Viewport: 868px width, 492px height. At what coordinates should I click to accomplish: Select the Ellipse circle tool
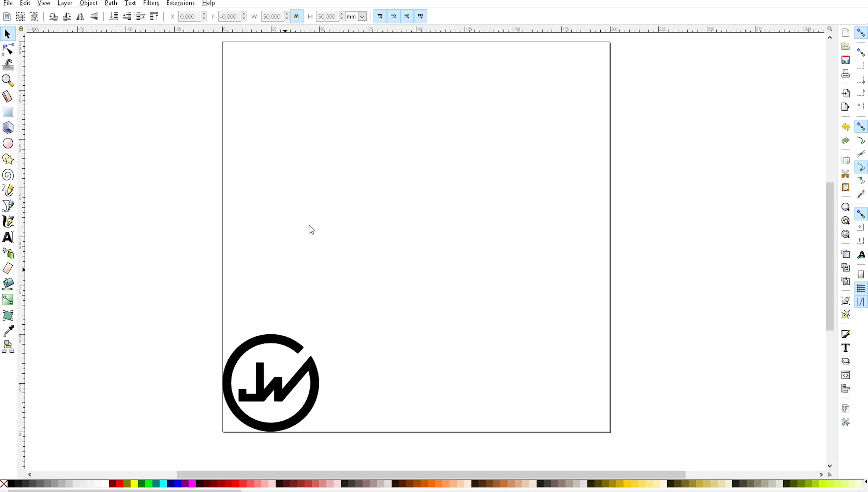(x=7, y=143)
